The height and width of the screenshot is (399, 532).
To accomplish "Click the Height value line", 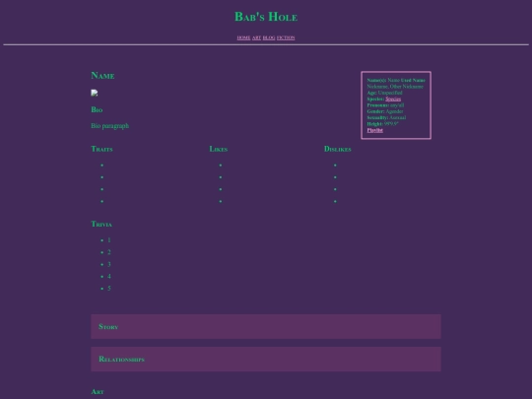I will pyautogui.click(x=382, y=124).
